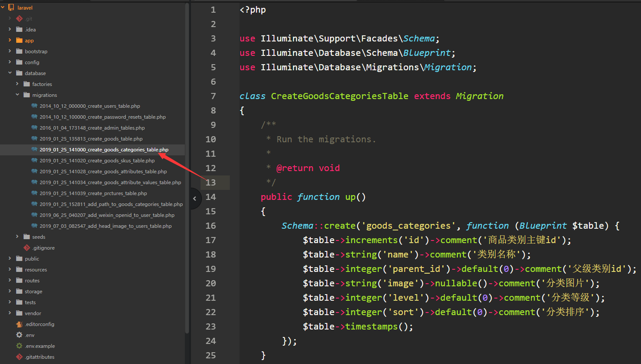This screenshot has height=364, width=641.
Task: Click the .gitignore git icon
Action: point(27,247)
